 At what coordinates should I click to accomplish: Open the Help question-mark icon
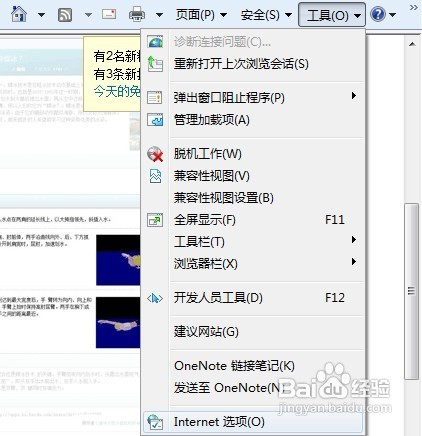click(x=378, y=15)
